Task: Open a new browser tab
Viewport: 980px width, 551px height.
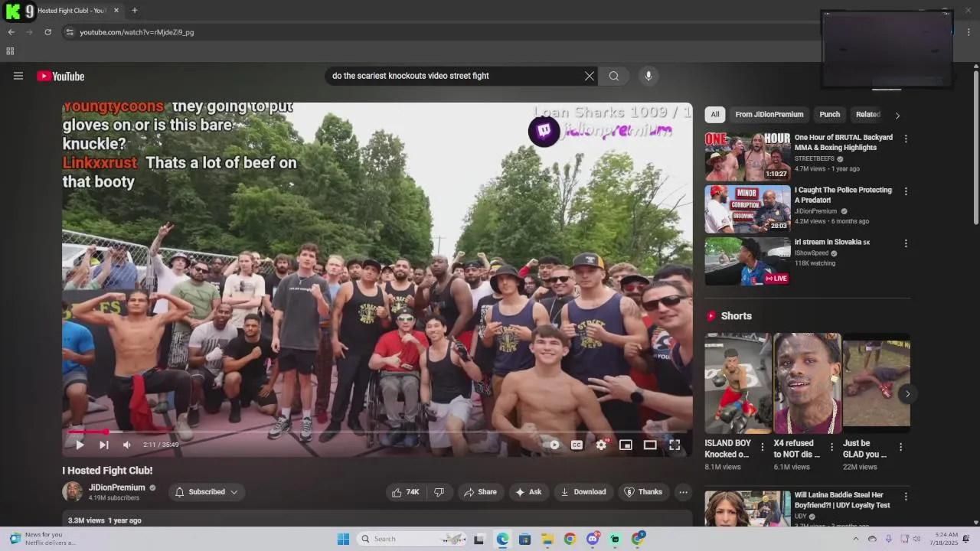Action: (x=135, y=10)
